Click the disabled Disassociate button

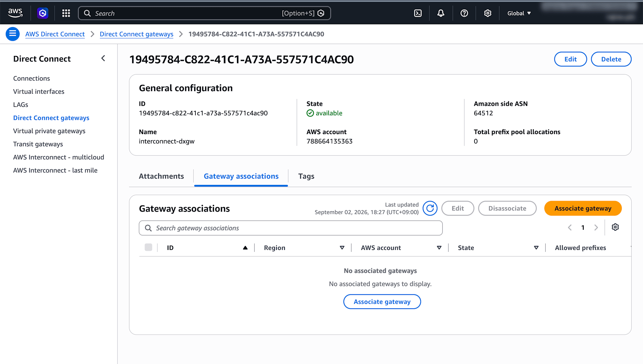(507, 208)
